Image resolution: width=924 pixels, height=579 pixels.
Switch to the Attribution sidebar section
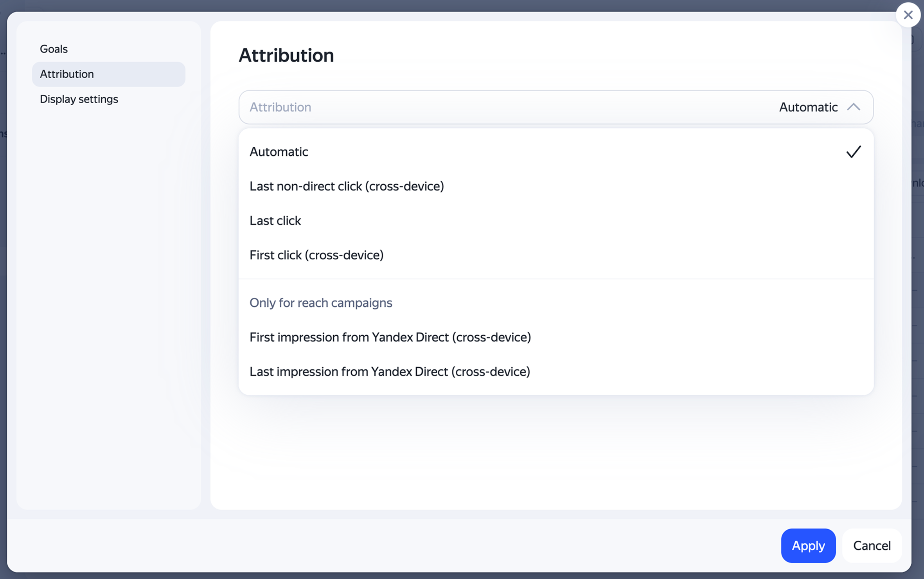click(x=108, y=74)
